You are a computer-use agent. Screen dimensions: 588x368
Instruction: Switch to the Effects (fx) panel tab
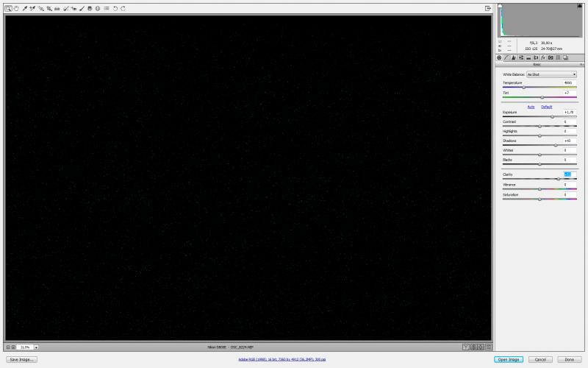pyautogui.click(x=543, y=57)
